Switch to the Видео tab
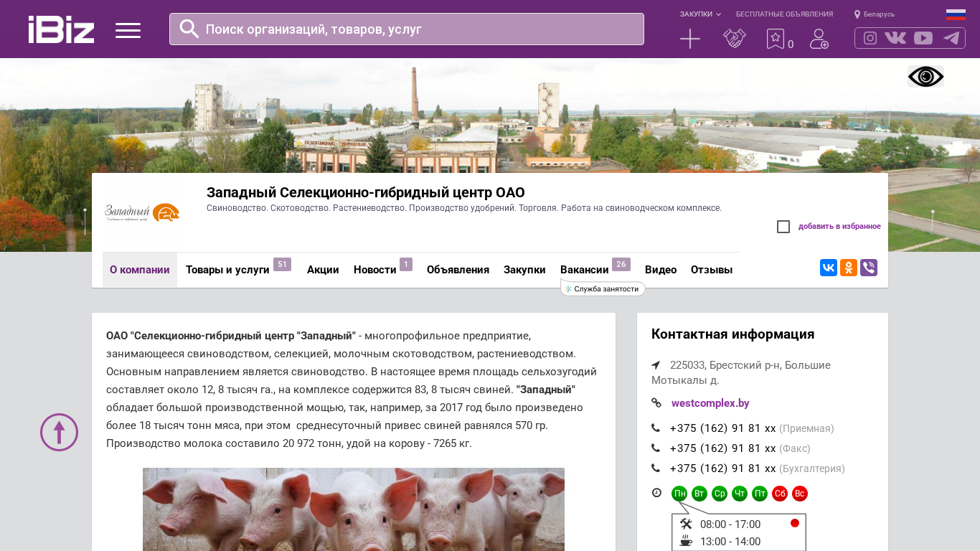This screenshot has width=980, height=551. pos(661,270)
